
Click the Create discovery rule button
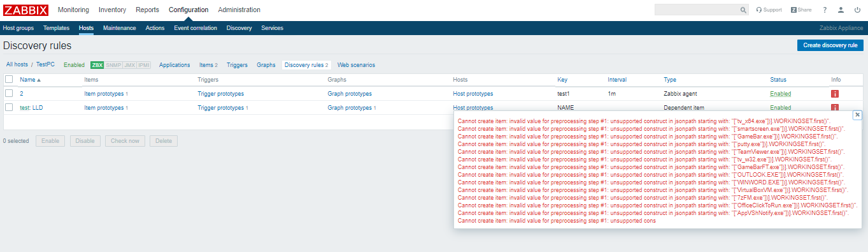click(830, 45)
